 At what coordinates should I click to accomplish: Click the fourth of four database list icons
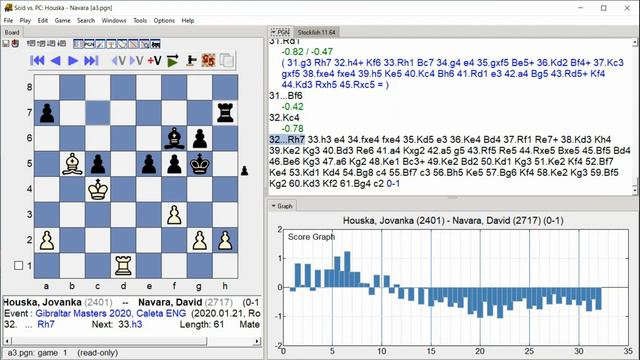tap(61, 43)
